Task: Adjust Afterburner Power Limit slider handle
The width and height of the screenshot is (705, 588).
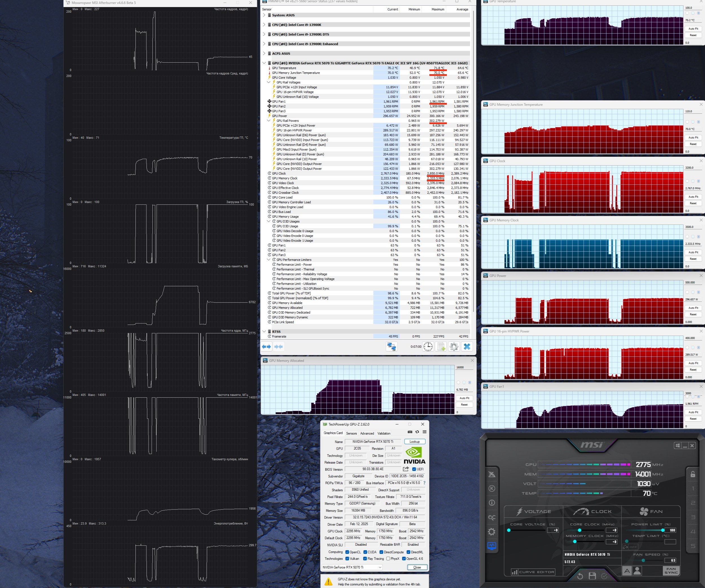Action: pos(663,530)
